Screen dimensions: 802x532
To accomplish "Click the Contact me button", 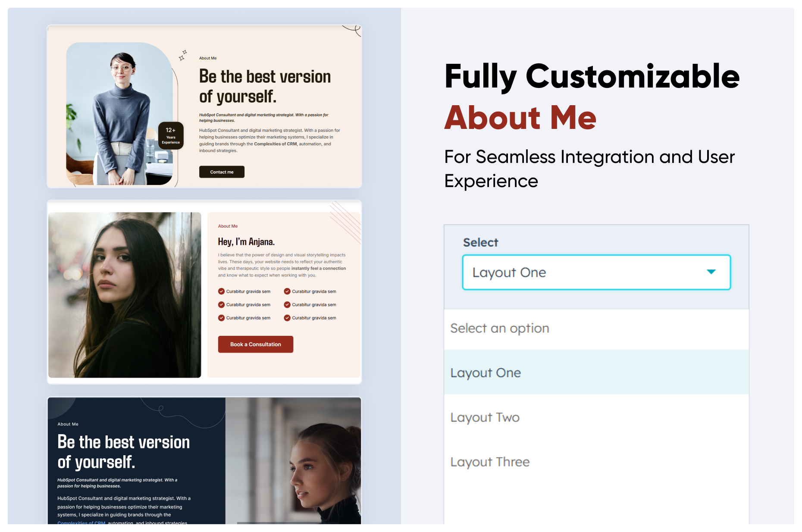I will click(222, 172).
